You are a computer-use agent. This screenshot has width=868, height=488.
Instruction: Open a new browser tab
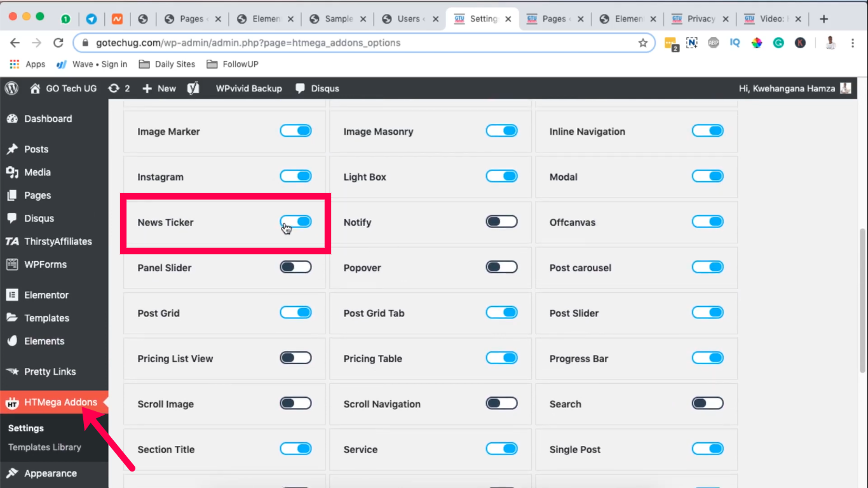pyautogui.click(x=824, y=19)
